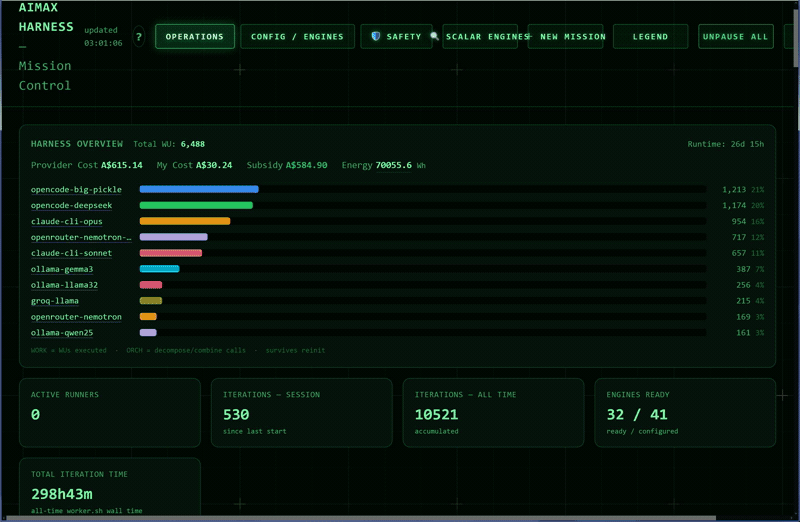Open the question mark help icon
The width and height of the screenshot is (800, 522).
(138, 37)
